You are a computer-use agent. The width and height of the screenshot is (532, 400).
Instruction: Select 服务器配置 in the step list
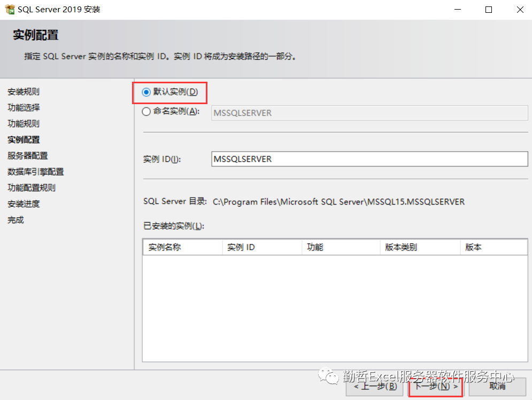coord(27,155)
